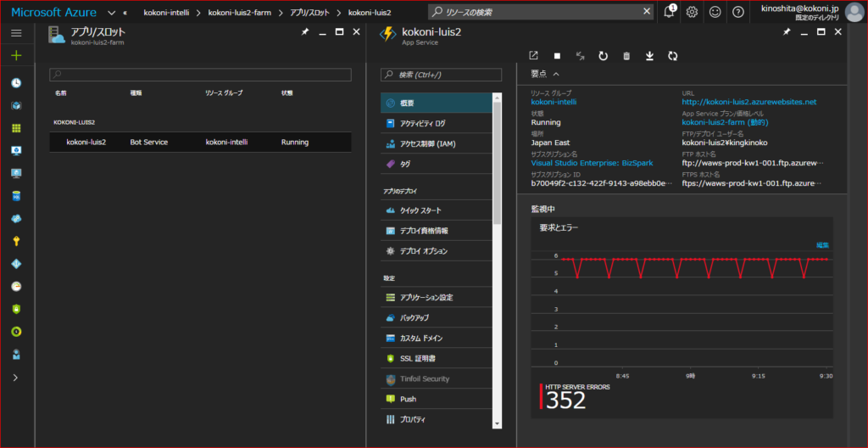Select the kokoni-luis2 Bot Service row
Image resolution: width=868 pixels, height=448 pixels.
click(200, 142)
